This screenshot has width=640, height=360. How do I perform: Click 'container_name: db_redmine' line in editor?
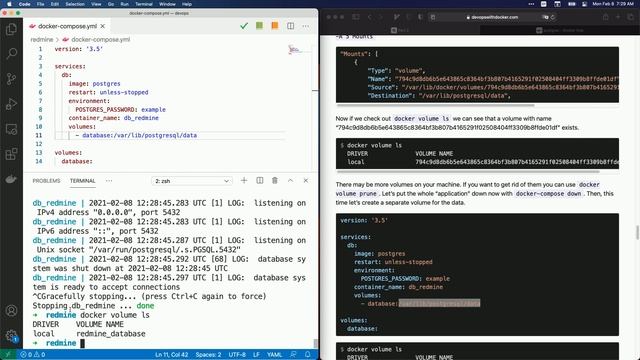pos(113,118)
